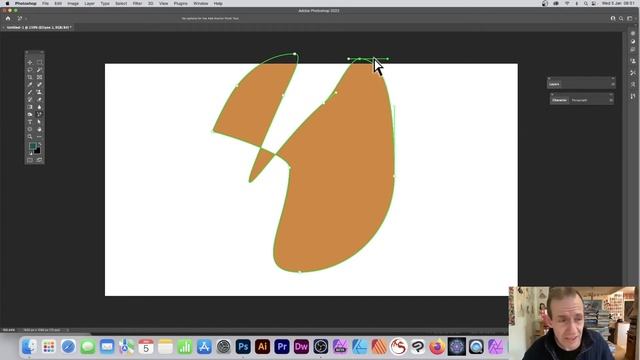The image size is (640, 360).
Task: Select the Hand tool
Action: coord(39,129)
